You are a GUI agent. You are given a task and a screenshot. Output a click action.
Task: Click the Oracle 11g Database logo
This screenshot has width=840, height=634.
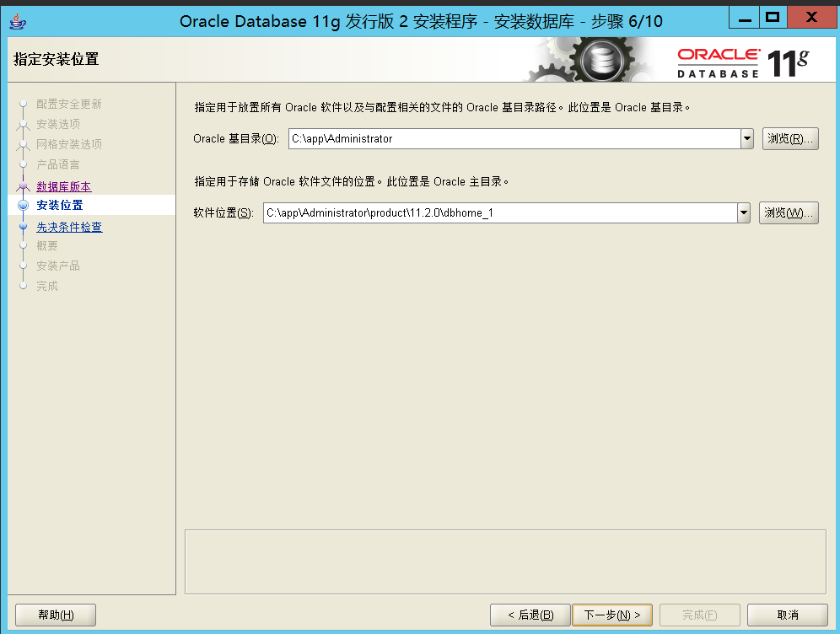[744, 62]
